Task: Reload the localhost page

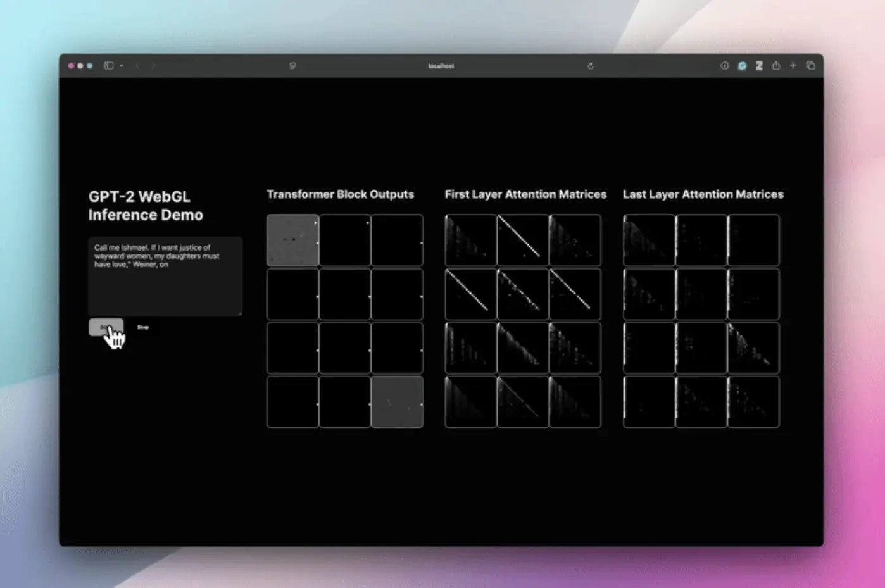Action: (x=591, y=66)
